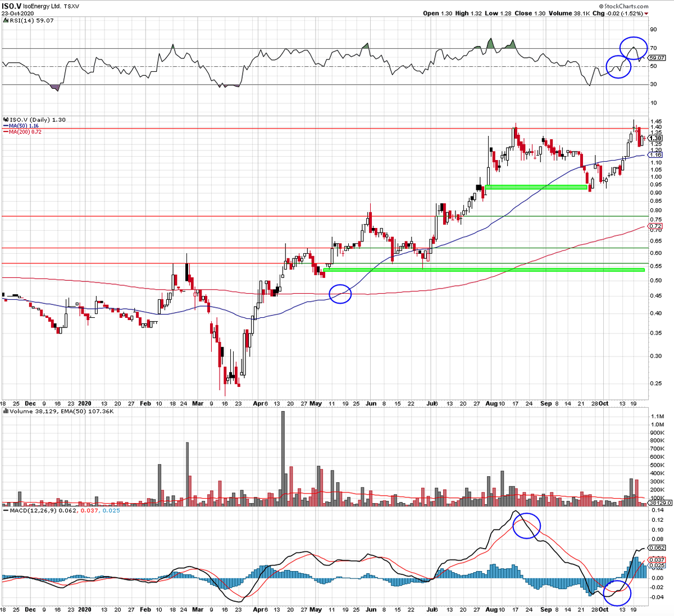Click the boxed 1.30 last price tag
The height and width of the screenshot is (616, 674).
click(x=656, y=138)
